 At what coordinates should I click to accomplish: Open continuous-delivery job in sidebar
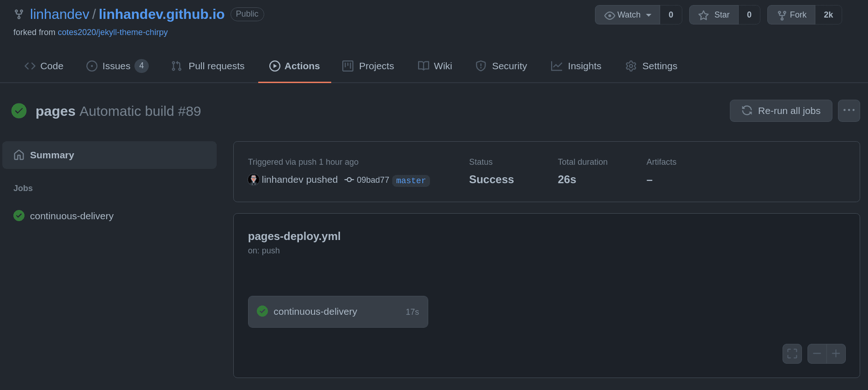tap(72, 216)
